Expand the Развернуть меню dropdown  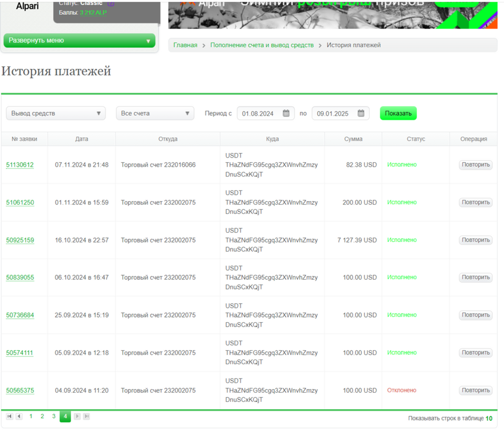[x=79, y=41]
